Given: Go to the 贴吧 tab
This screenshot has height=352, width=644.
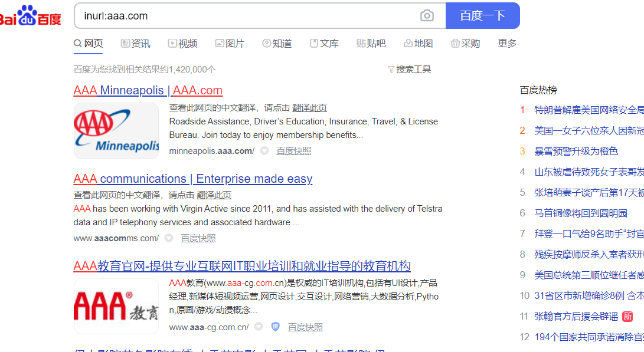Looking at the screenshot, I should click(x=371, y=44).
